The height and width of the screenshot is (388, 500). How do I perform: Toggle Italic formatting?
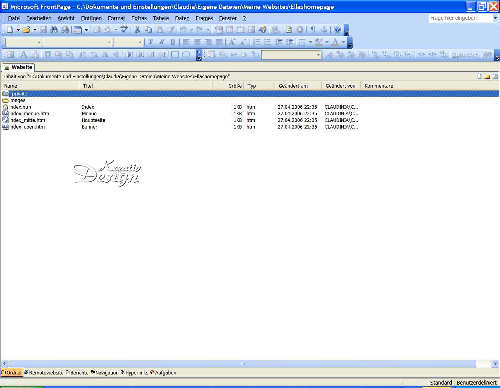click(x=162, y=42)
